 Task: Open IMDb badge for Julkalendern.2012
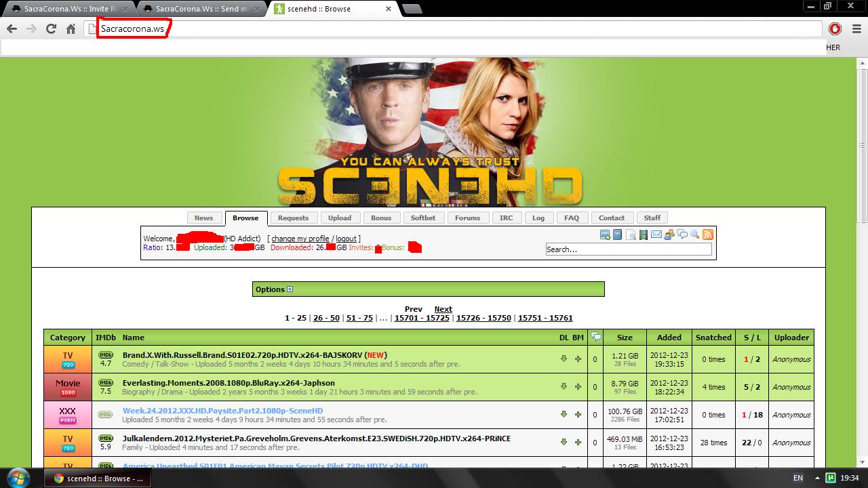(x=105, y=438)
